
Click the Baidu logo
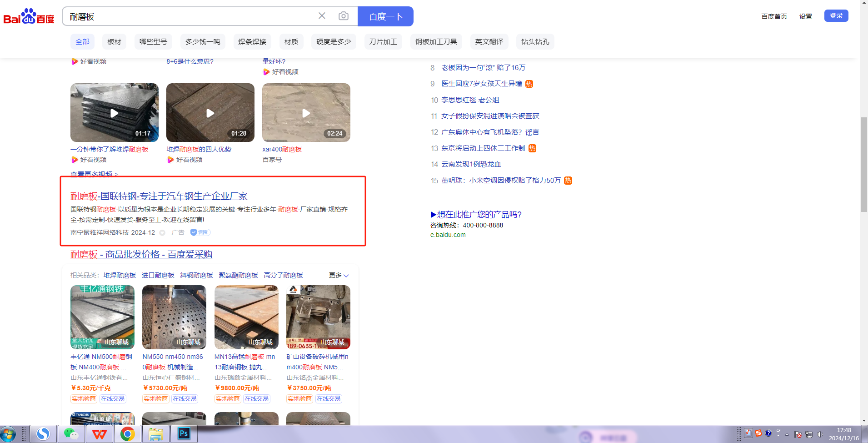(29, 16)
